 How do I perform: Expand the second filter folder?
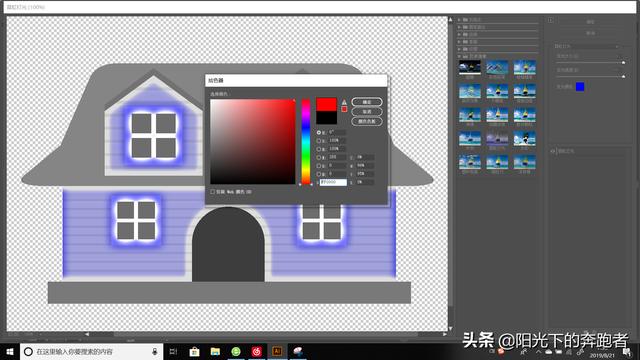pos(459,27)
